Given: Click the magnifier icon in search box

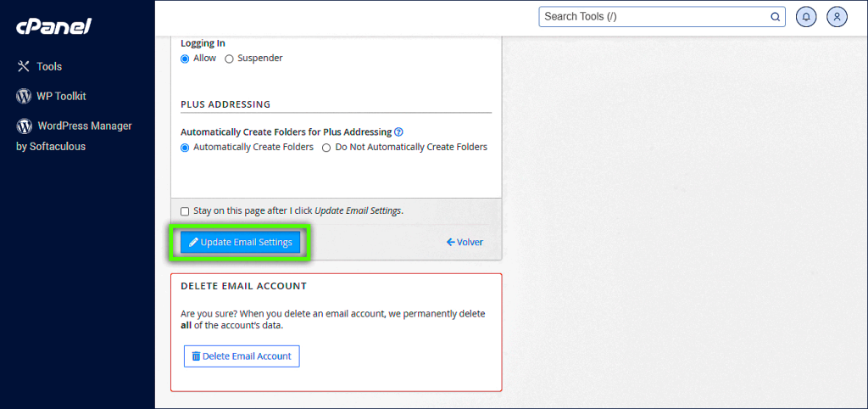Looking at the screenshot, I should pos(775,16).
